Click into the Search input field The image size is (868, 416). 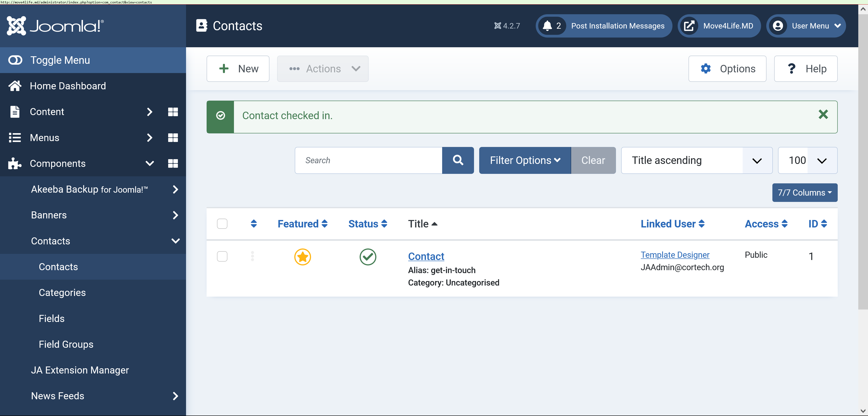pos(368,161)
